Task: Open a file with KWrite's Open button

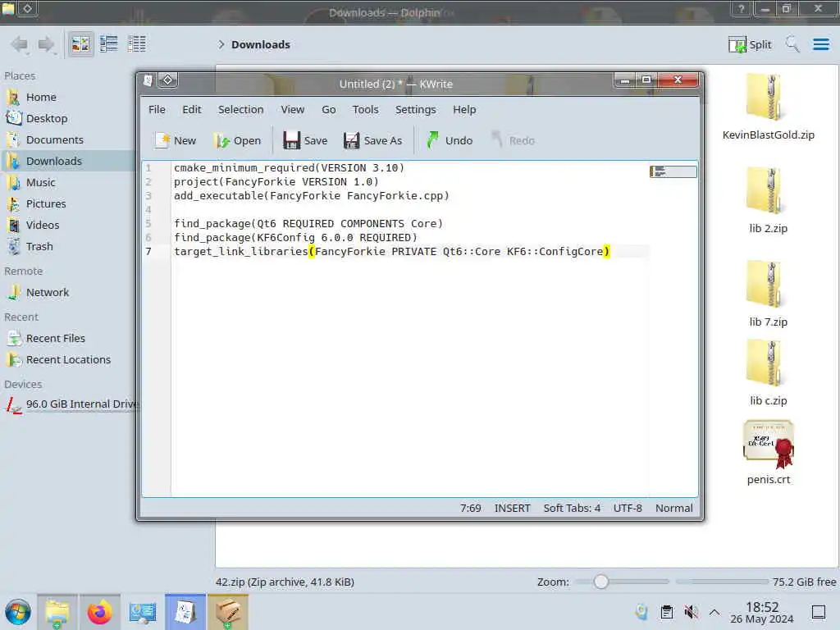Action: [237, 140]
